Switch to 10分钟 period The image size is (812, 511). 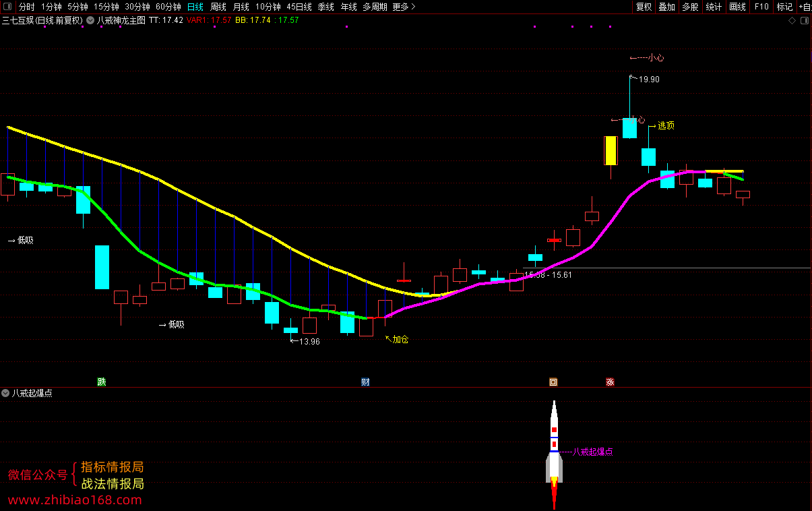[x=268, y=7]
